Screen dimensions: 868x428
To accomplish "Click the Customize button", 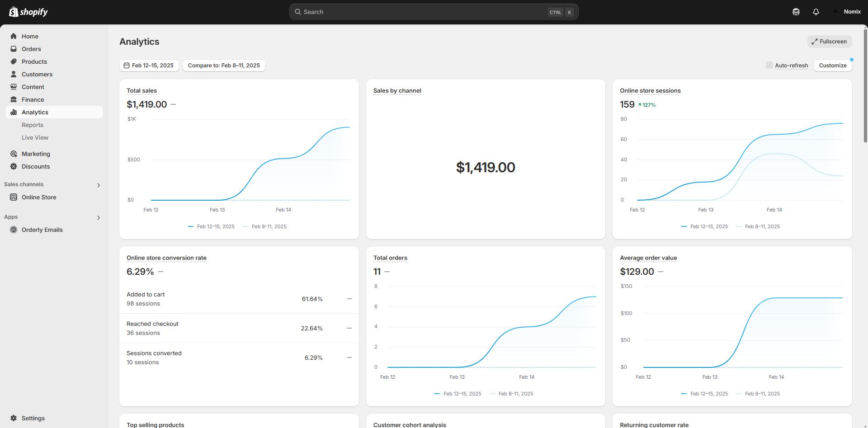I will click(832, 66).
